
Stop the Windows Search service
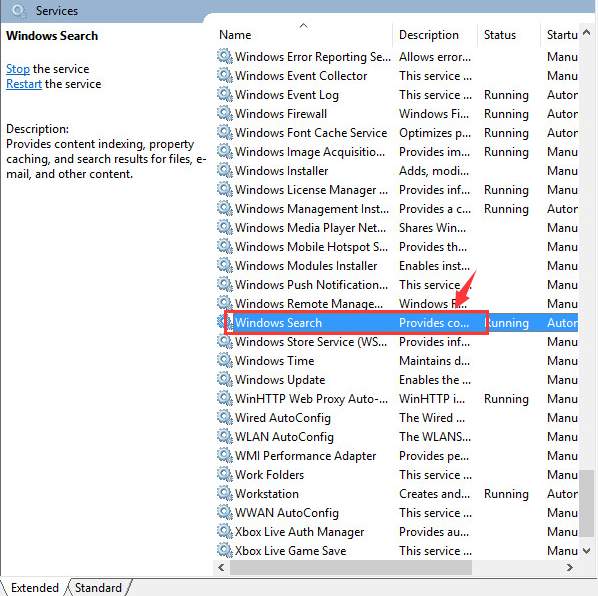(18, 69)
